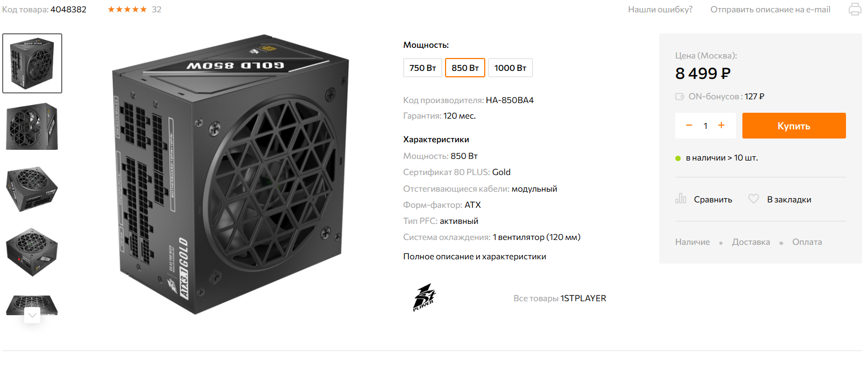The height and width of the screenshot is (371, 868).
Task: Open the Оплата tab
Action: (807, 242)
